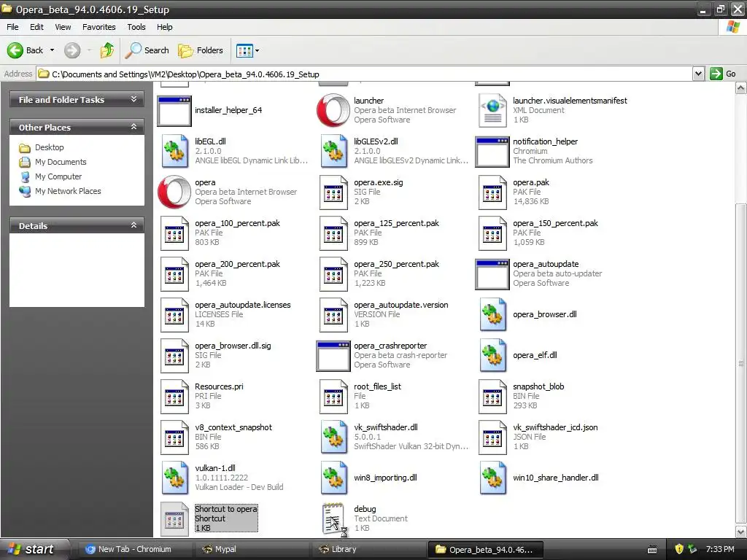Select opera_100_percent.pak file name
Viewport: 747px width, 560px height.
point(237,223)
